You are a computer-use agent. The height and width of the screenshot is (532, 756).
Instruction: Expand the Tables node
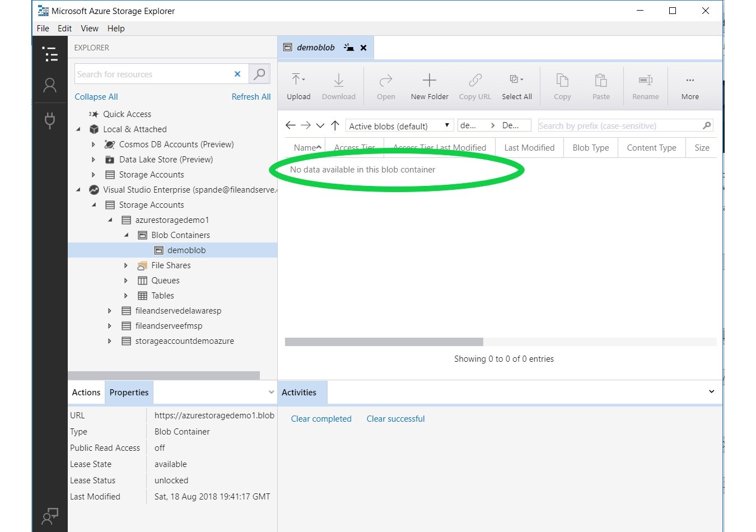click(x=126, y=296)
